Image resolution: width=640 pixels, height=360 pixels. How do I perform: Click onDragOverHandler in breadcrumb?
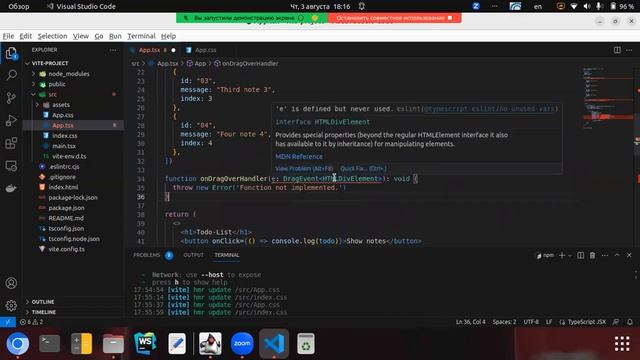tap(250, 64)
